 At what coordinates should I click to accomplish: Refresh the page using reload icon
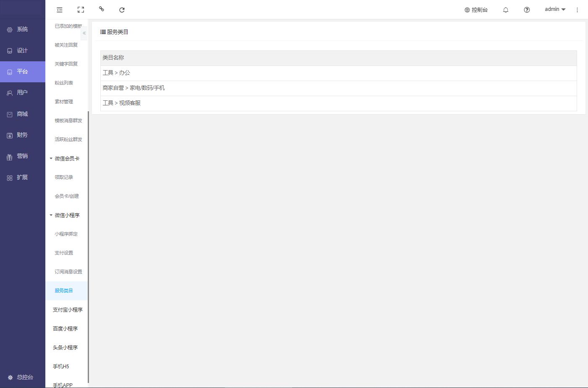coord(122,10)
